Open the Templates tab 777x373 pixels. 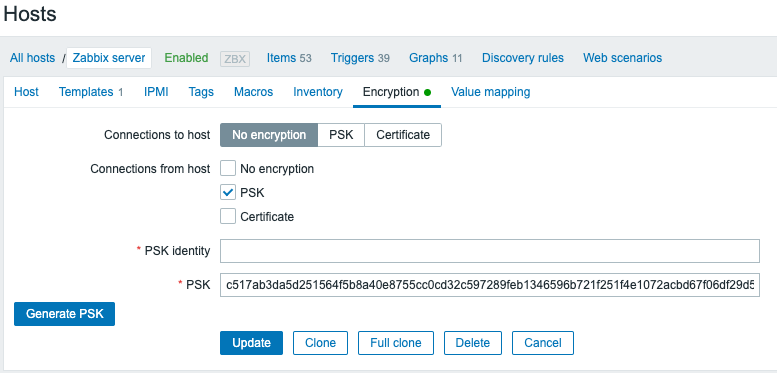[x=91, y=92]
